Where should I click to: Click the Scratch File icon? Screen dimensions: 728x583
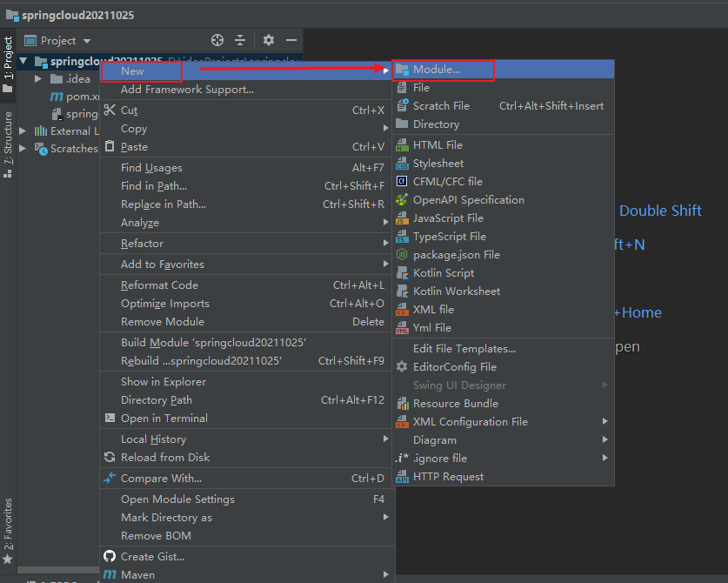402,105
